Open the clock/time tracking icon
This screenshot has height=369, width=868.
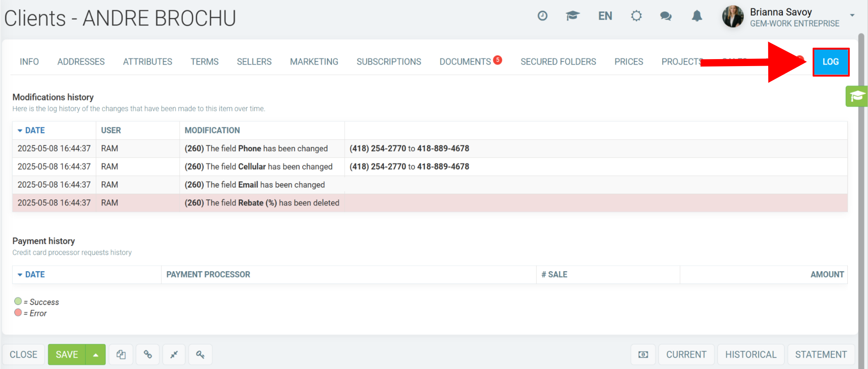click(x=542, y=16)
